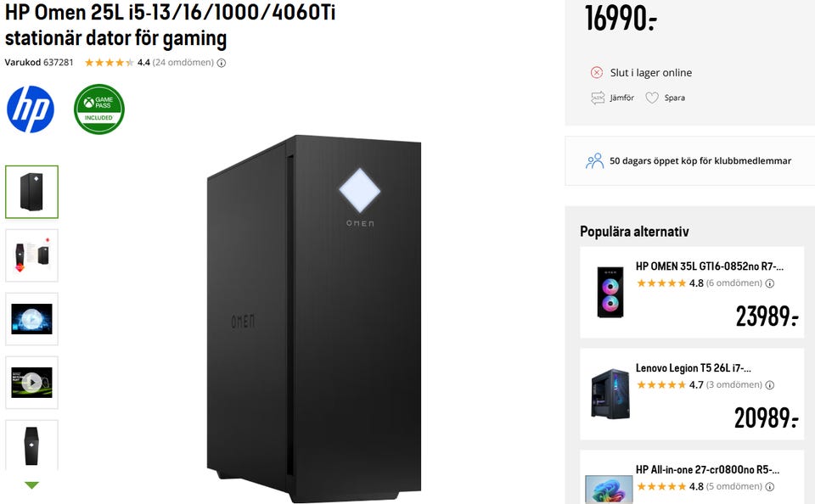Viewport: 815px width, 504px height.
Task: Click the Xbox Game Pass Included badge
Action: pos(99,109)
